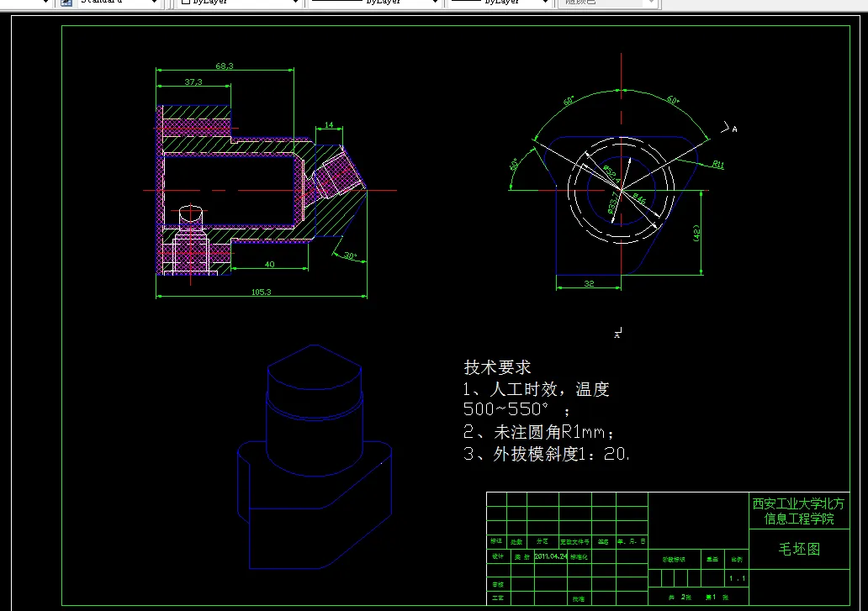The image size is (868, 611).
Task: Select the title block text 西安工业大学北方
Action: pos(798,503)
